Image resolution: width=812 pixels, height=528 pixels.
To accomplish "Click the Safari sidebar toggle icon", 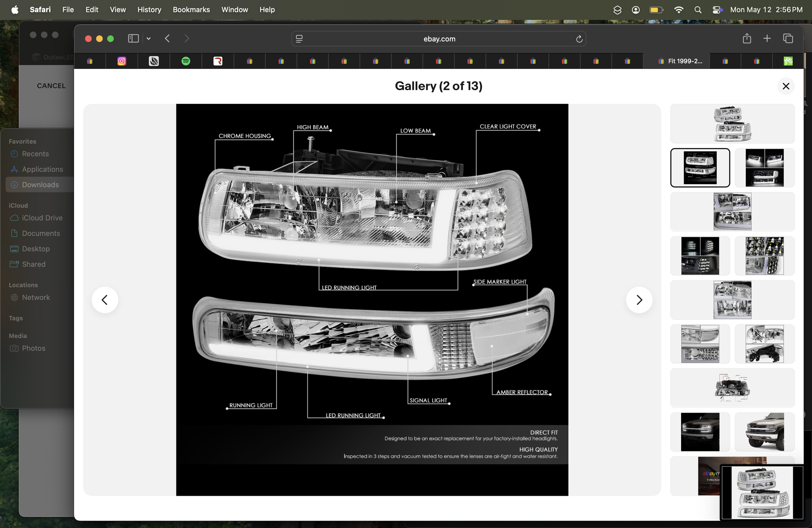I will (x=133, y=39).
